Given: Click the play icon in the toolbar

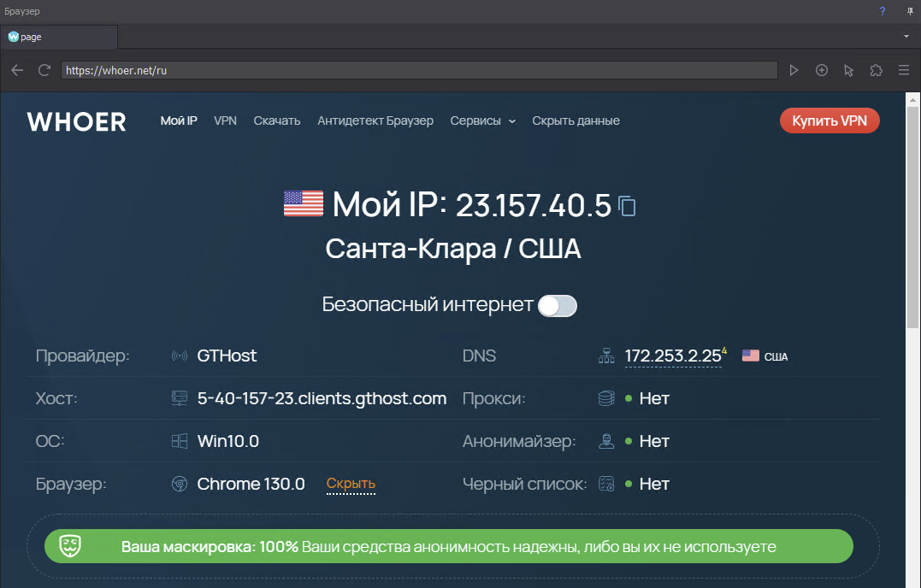Looking at the screenshot, I should pyautogui.click(x=794, y=70).
